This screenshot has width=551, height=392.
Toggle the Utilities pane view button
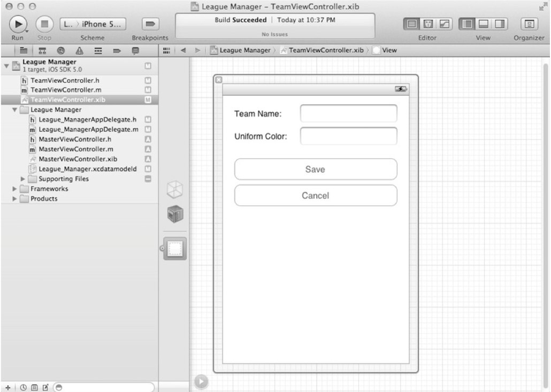pos(500,24)
